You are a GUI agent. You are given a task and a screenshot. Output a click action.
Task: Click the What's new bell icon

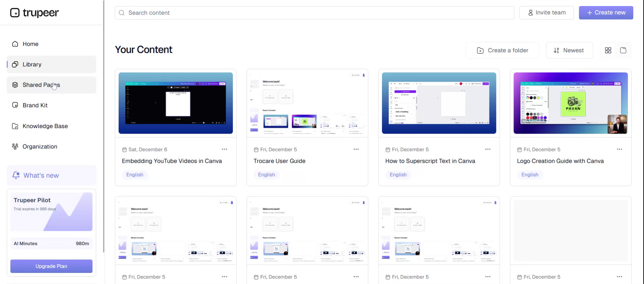[16, 175]
